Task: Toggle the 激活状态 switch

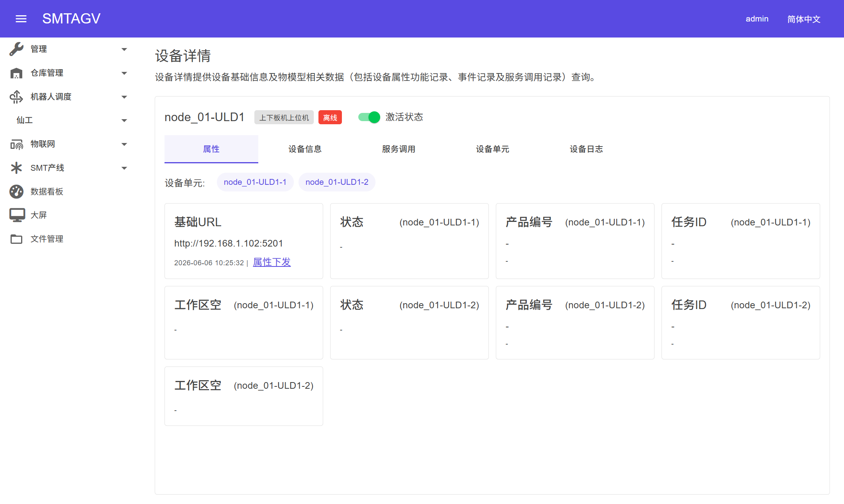Action: point(369,117)
